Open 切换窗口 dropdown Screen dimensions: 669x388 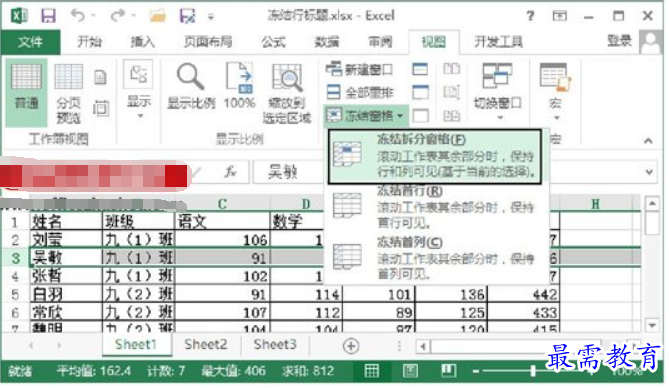tap(497, 90)
